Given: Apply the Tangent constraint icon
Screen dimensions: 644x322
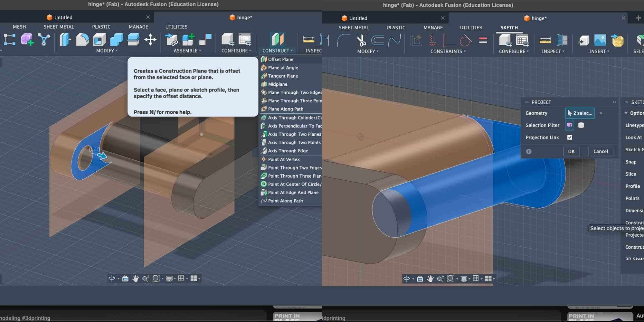Looking at the screenshot, I should [466, 41].
